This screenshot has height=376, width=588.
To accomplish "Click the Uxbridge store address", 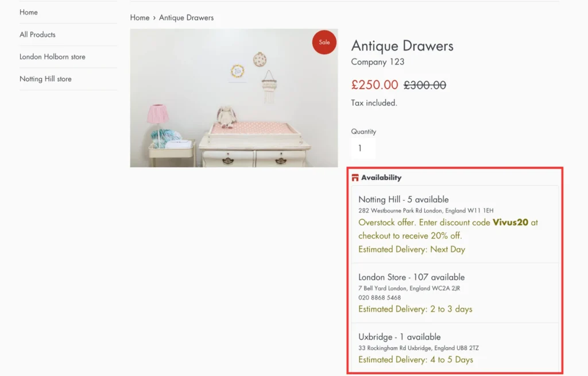I will (418, 348).
